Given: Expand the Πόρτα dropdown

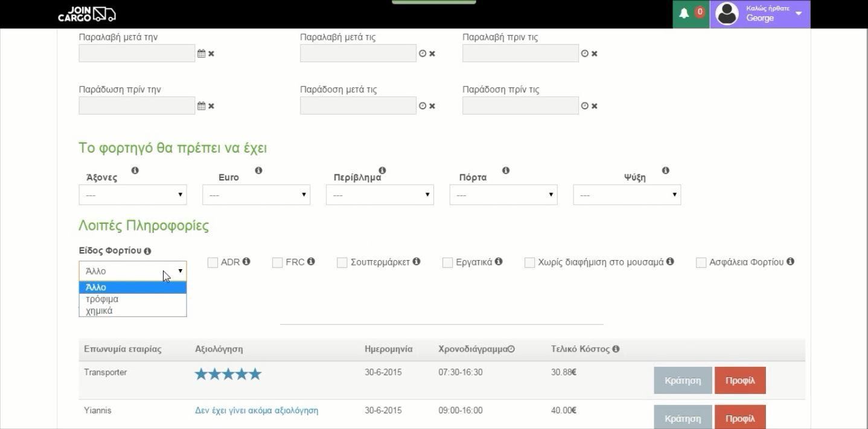Looking at the screenshot, I should [503, 195].
